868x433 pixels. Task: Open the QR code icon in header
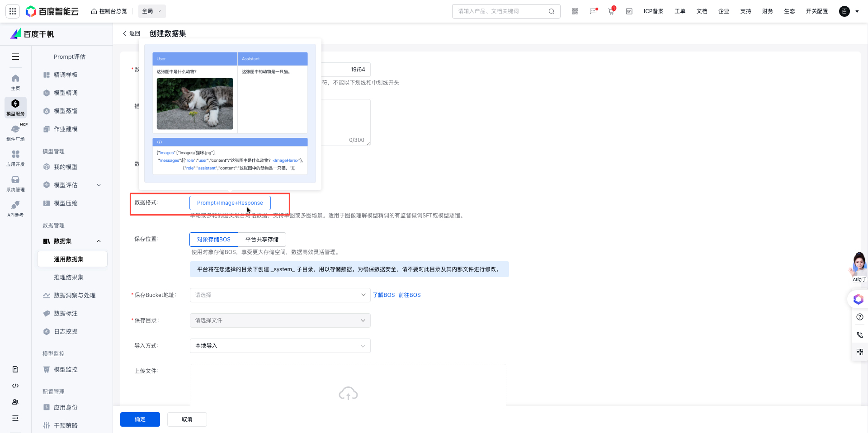[x=575, y=11]
